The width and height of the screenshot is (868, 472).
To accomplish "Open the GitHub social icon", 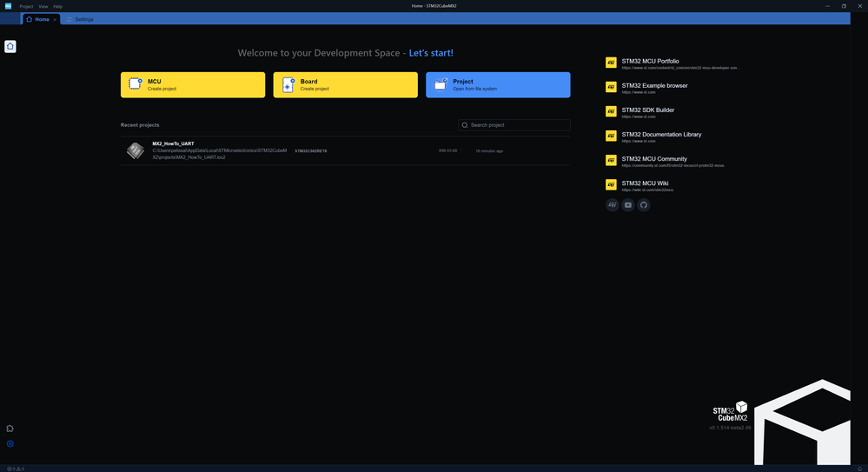I will pyautogui.click(x=643, y=205).
